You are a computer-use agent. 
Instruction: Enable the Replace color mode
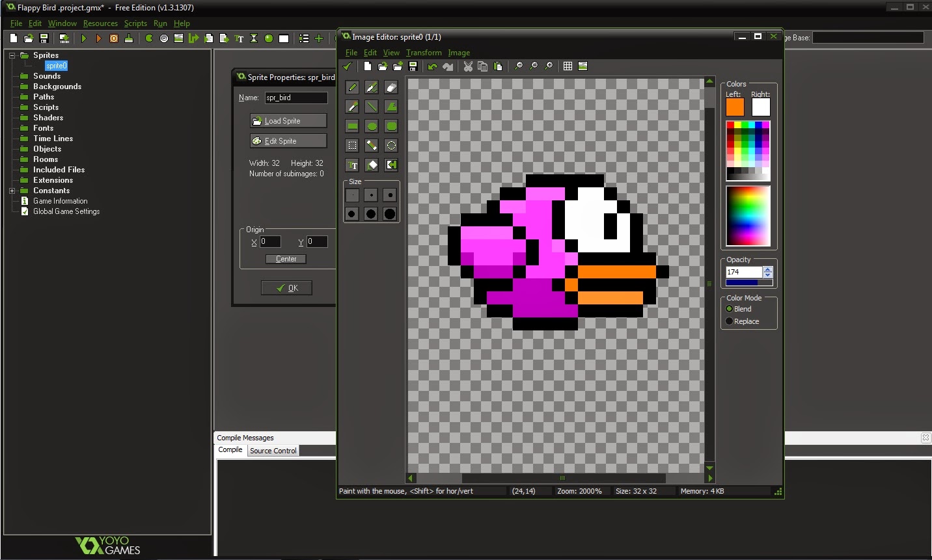(730, 321)
